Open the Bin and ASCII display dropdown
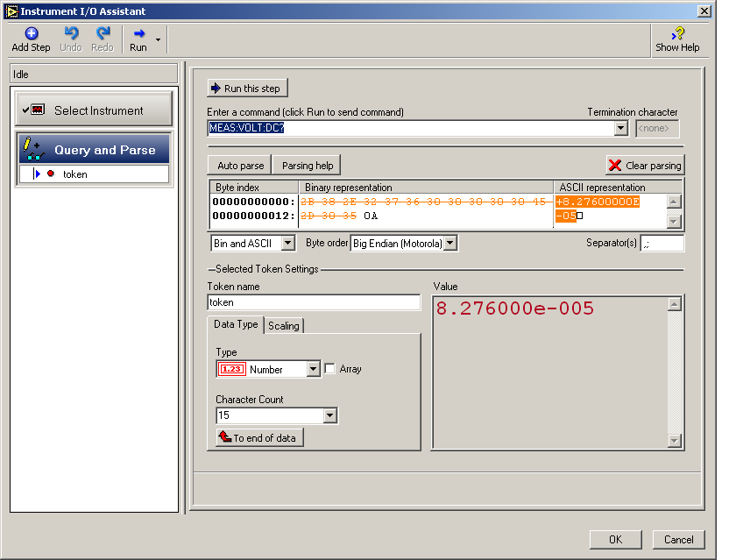Image resolution: width=736 pixels, height=560 pixels. (x=287, y=243)
